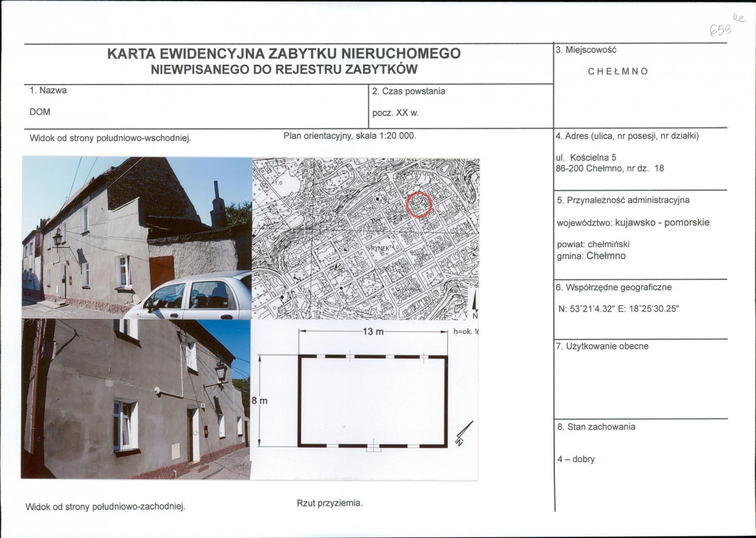Click the southeast view house photo

coord(137,238)
